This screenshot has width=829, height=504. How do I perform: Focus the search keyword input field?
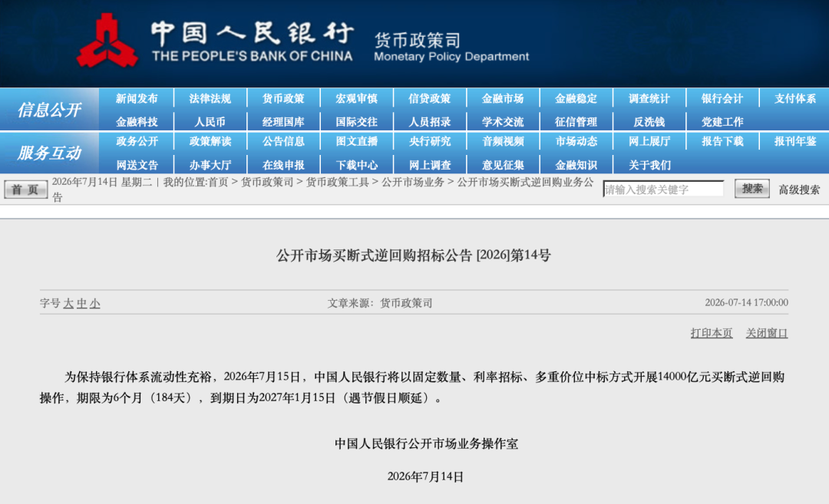pos(663,189)
